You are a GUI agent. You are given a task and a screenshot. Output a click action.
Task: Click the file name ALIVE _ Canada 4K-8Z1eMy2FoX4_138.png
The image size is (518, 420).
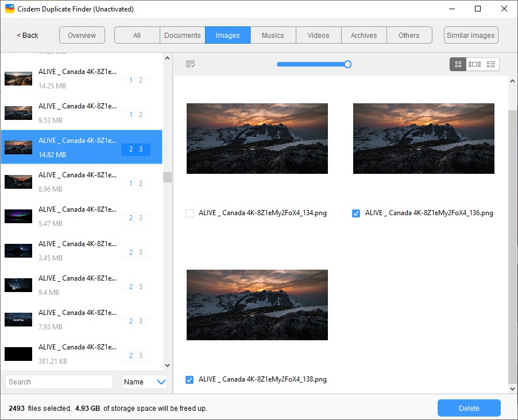point(262,379)
